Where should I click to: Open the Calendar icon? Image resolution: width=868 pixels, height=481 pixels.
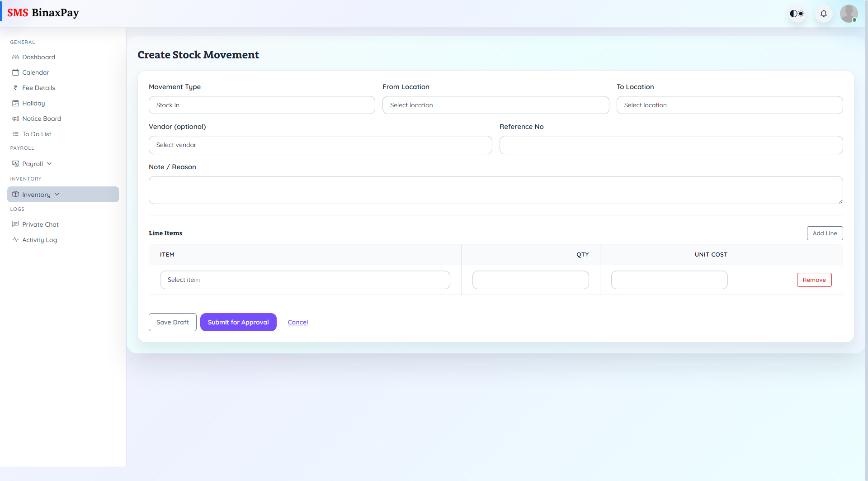16,72
